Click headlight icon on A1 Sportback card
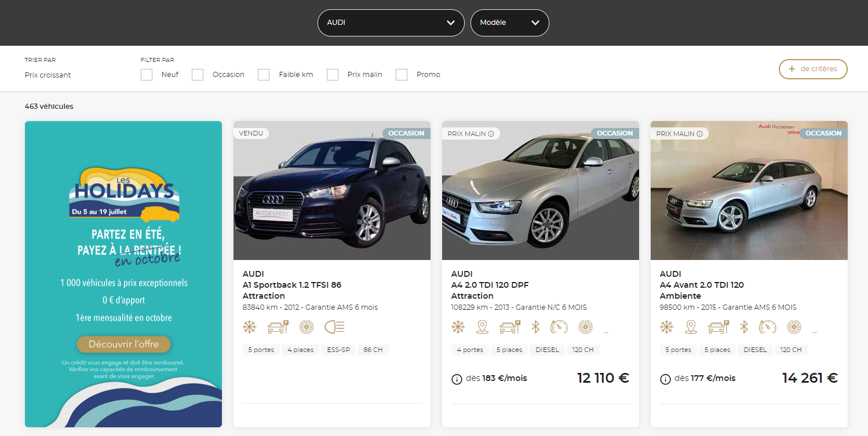868x436 pixels. [334, 327]
